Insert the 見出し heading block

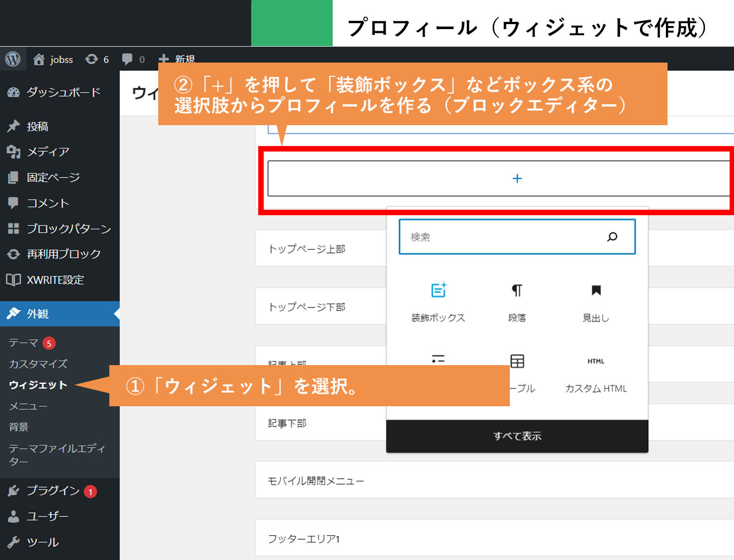click(596, 302)
